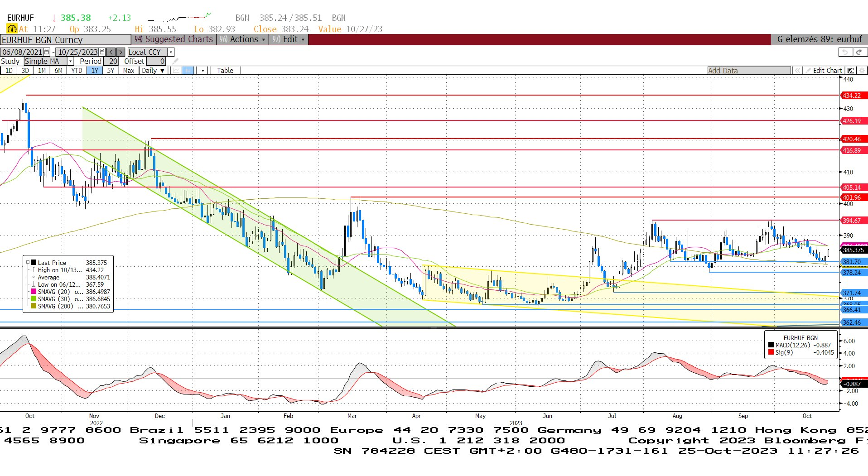Step the date range forward
Viewport: 868px width, 476px height.
[120, 52]
